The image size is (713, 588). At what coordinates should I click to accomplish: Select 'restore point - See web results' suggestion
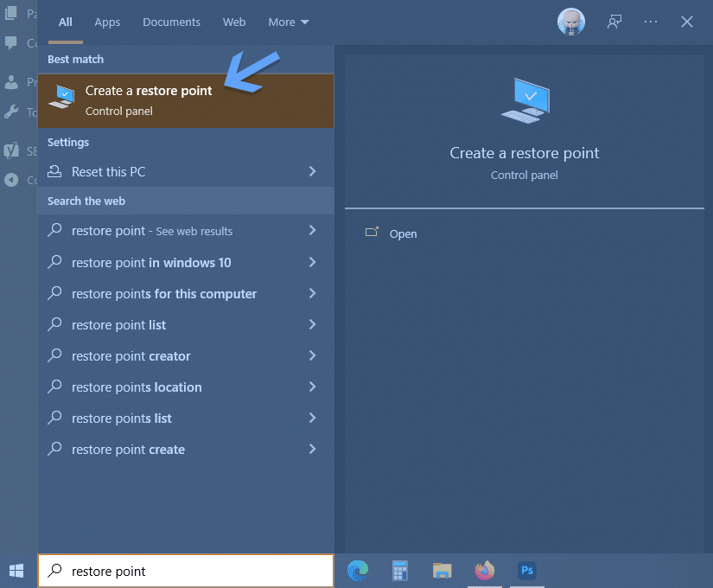tap(186, 231)
